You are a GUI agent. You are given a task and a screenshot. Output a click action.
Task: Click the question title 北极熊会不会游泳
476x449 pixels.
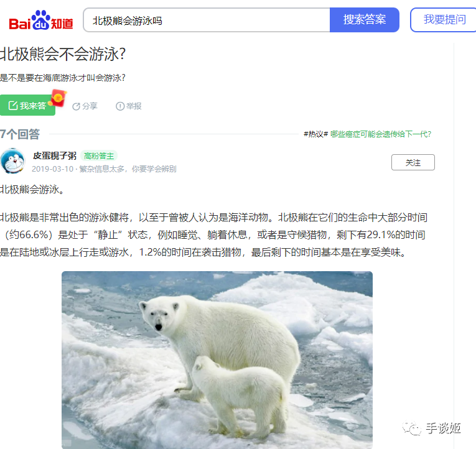pos(63,54)
